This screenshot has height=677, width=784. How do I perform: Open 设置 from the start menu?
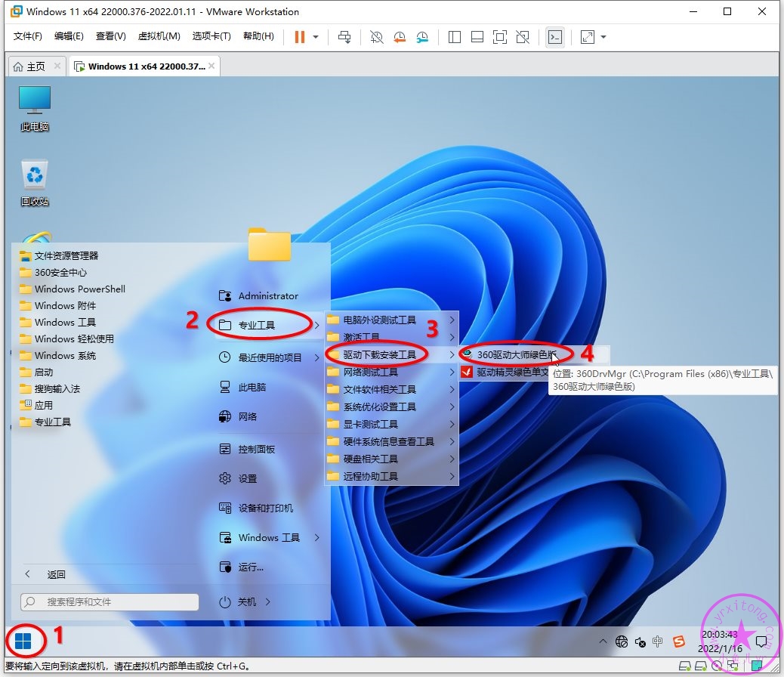[x=238, y=478]
